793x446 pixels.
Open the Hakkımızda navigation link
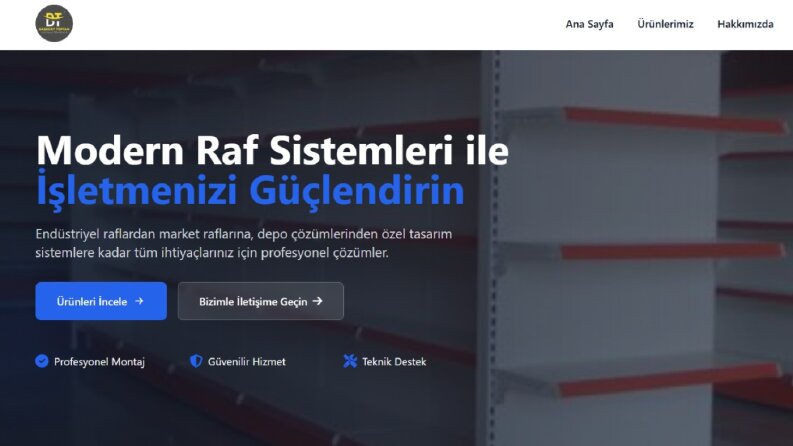coord(745,24)
